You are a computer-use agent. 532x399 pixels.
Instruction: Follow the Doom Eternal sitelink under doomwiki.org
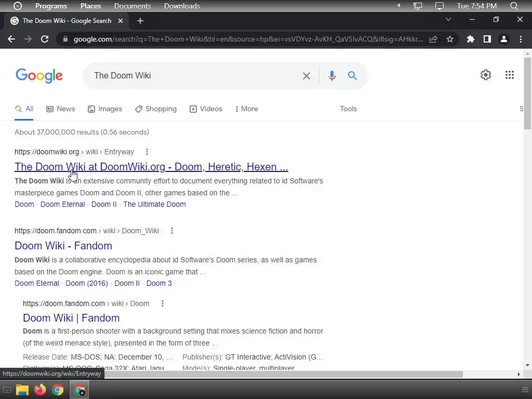(63, 204)
